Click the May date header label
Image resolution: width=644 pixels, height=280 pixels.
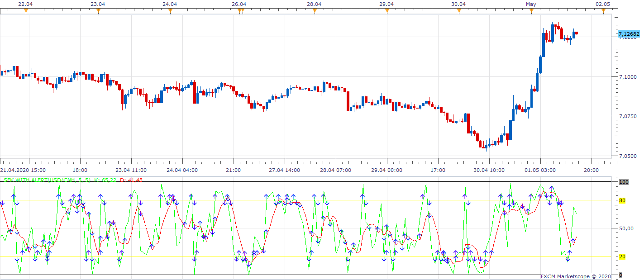coord(531,4)
